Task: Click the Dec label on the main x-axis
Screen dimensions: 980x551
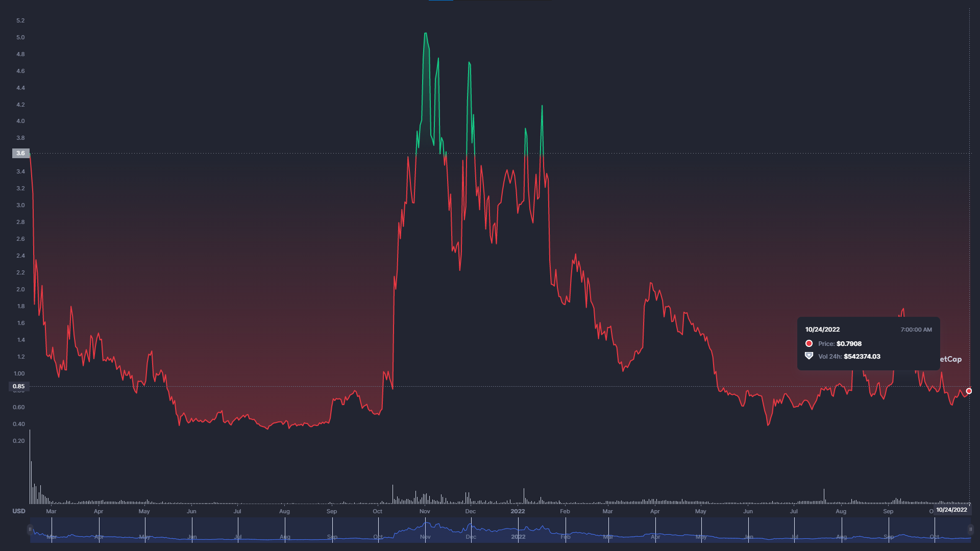Action: click(470, 511)
